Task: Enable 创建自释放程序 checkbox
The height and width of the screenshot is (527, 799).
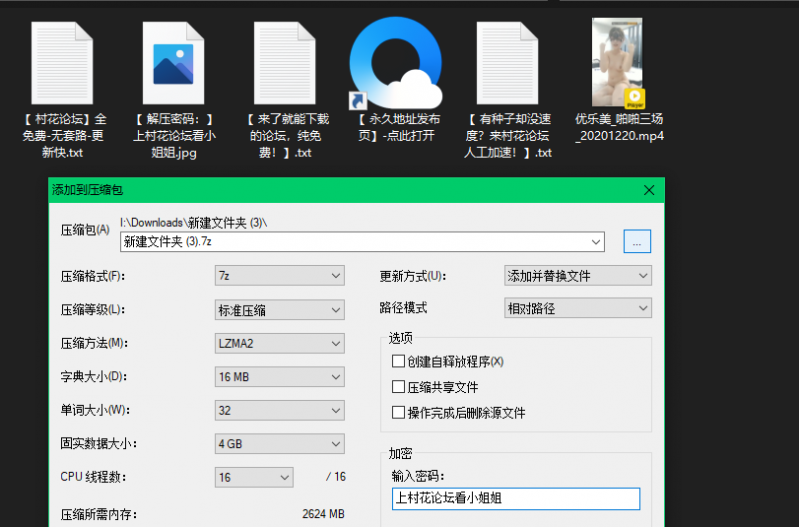Action: 399,361
